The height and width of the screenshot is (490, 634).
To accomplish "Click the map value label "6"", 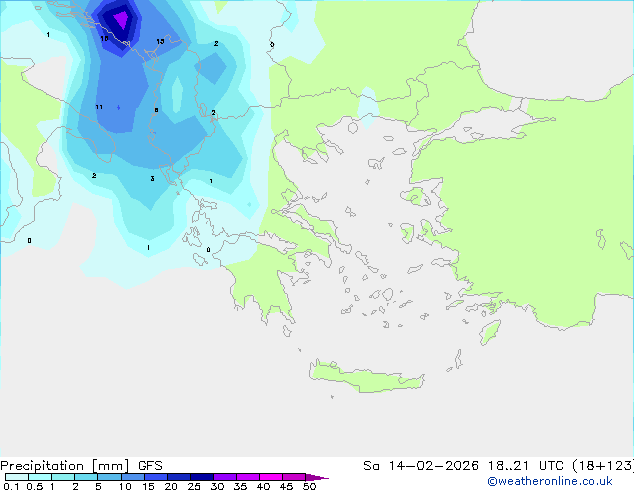I will 156,110.
